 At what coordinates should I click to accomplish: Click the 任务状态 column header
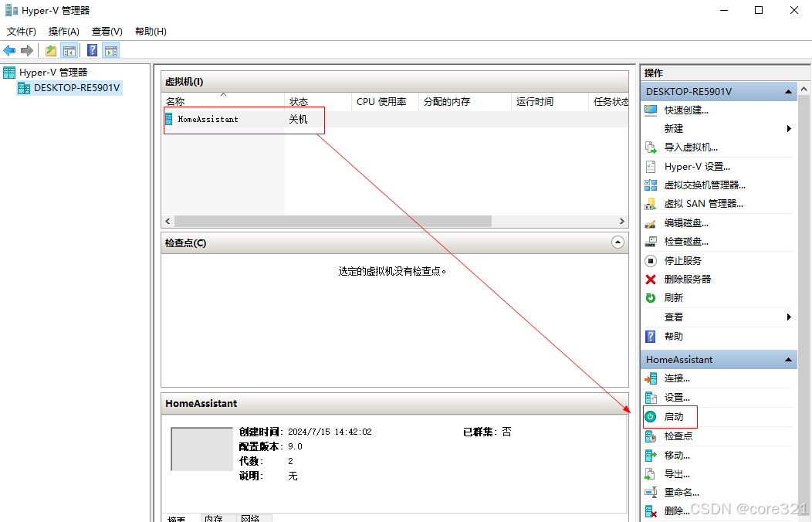tap(609, 101)
